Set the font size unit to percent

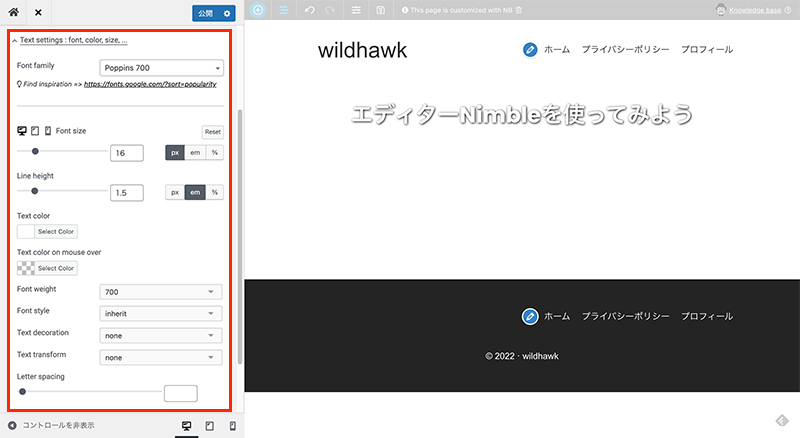[214, 153]
